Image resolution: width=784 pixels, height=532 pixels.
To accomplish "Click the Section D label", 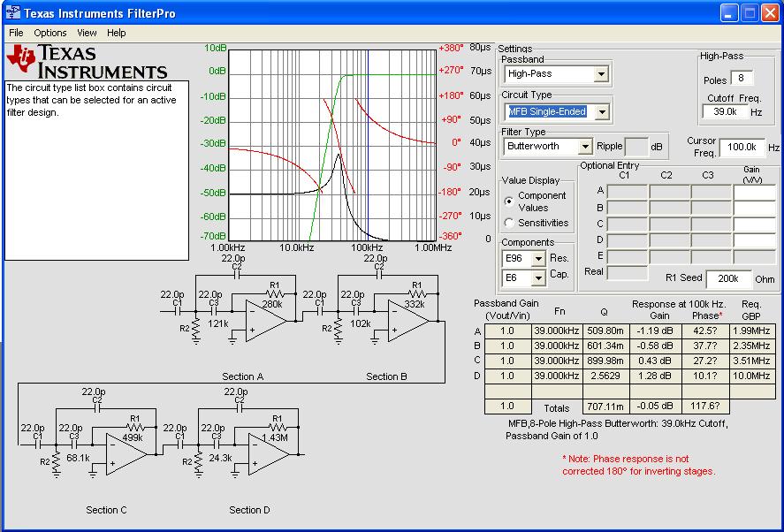I will [249, 510].
